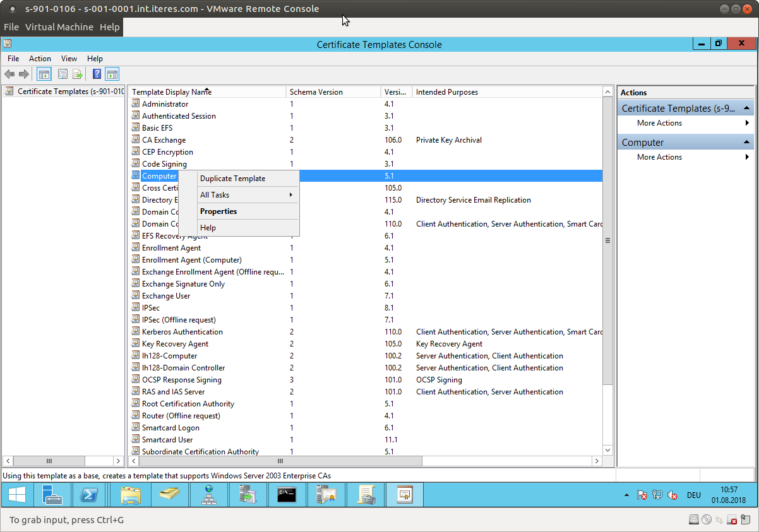Open the console's File menu
Viewport: 759px width, 532px height.
point(13,59)
